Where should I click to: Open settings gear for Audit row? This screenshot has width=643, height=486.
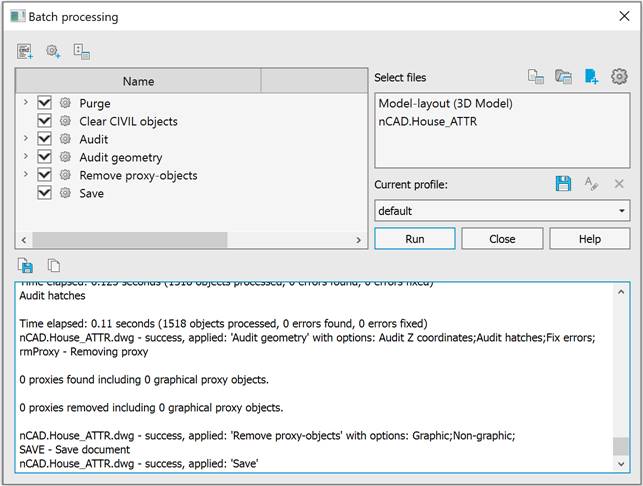(x=65, y=139)
